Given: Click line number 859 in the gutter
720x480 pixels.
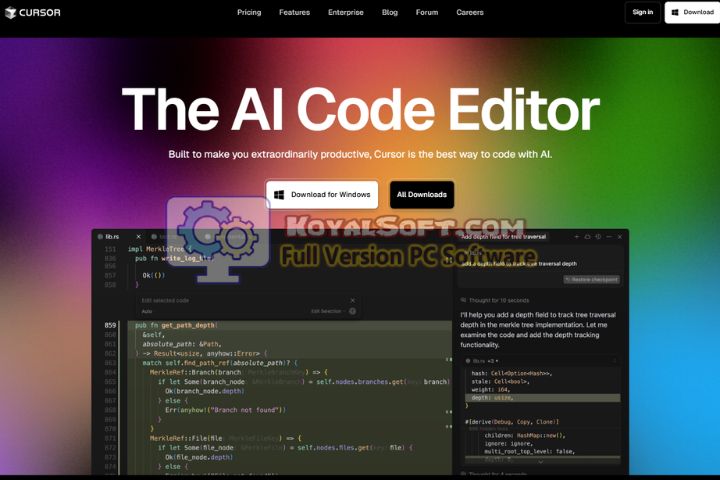Looking at the screenshot, I should [x=110, y=325].
